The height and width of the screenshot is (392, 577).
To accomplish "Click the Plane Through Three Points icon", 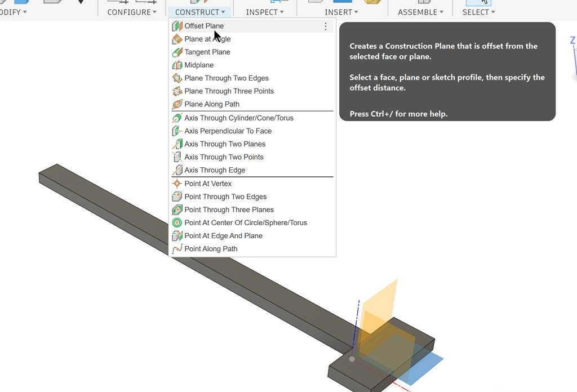I will pos(177,91).
